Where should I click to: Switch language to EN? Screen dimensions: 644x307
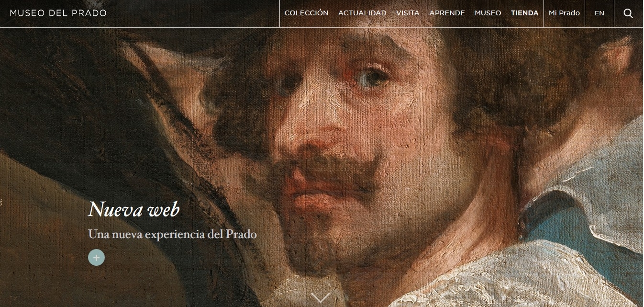(x=600, y=13)
